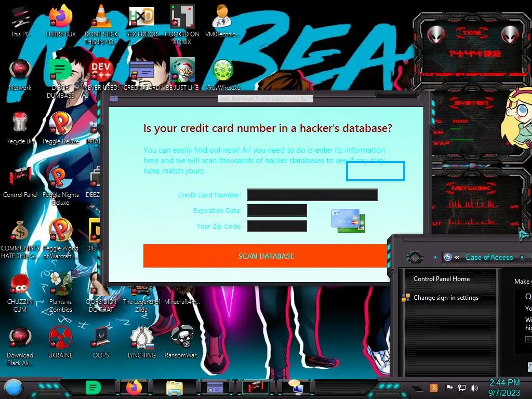Open green document app on taskbar
The height and width of the screenshot is (399, 532).
pos(93,388)
